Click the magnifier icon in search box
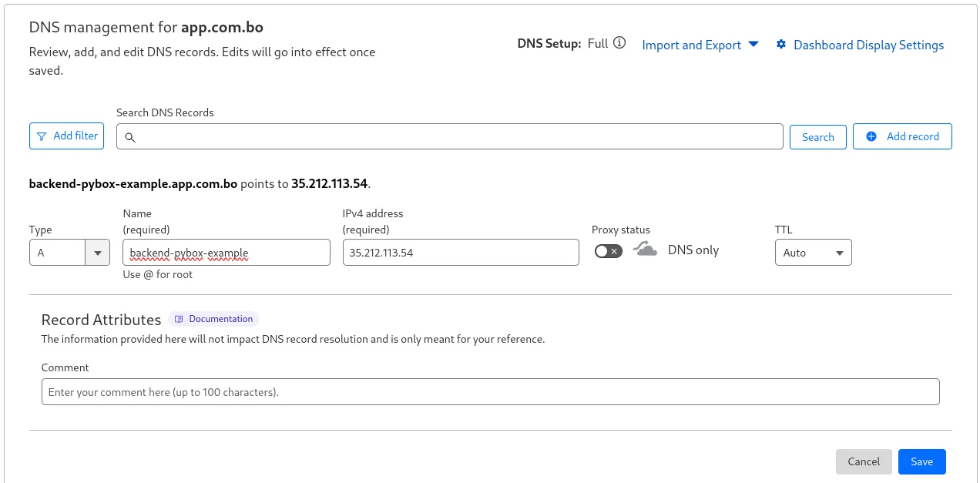The width and height of the screenshot is (980, 483). click(x=130, y=137)
